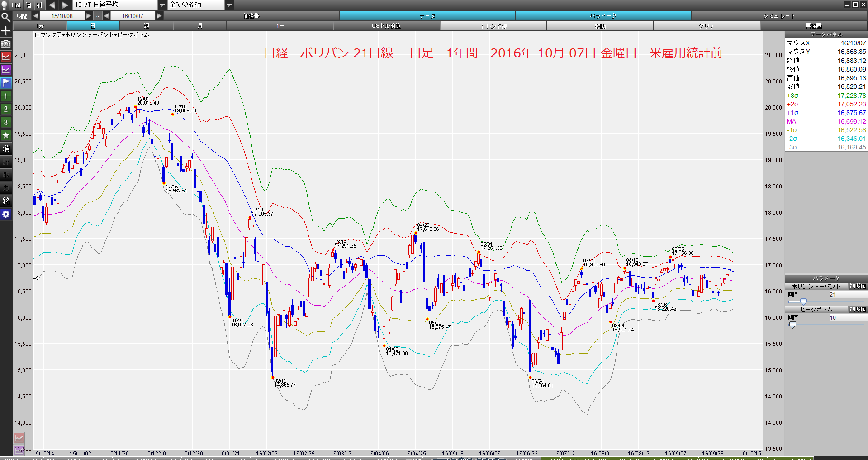
Task: Toggle the データ panel tab
Action: pyautogui.click(x=427, y=16)
